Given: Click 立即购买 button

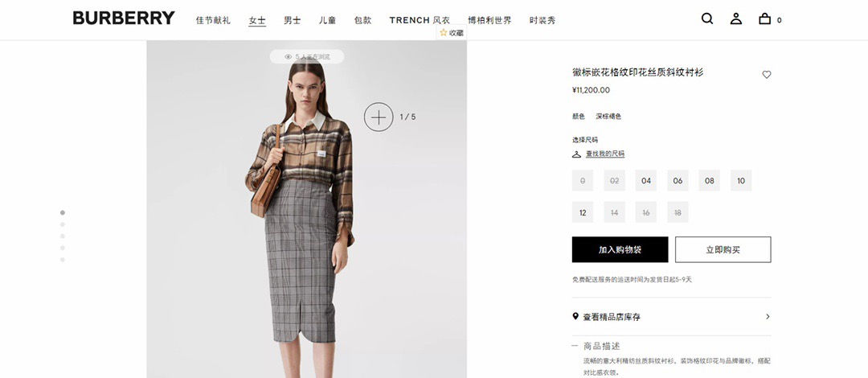Looking at the screenshot, I should click(723, 249).
